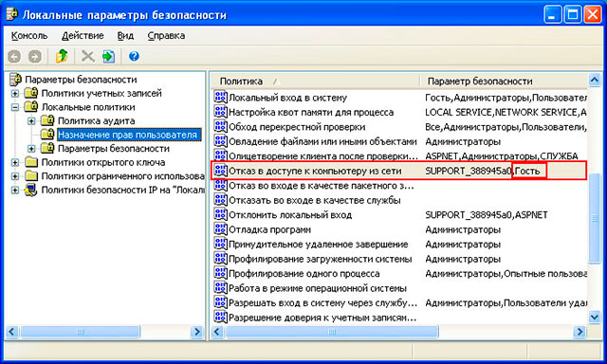The image size is (607, 364).
Task: Sort by the Политика column header
Action: pyautogui.click(x=316, y=82)
